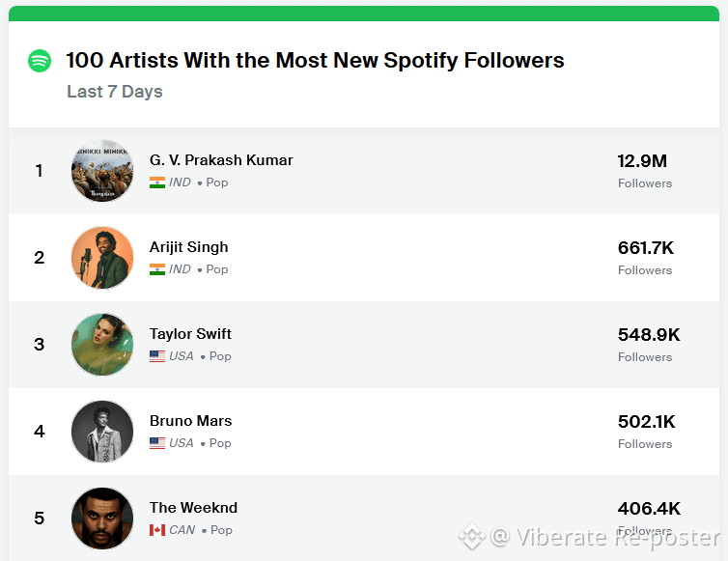Open G. V. Prakash Kumar's avatar thumbnail

pyautogui.click(x=102, y=171)
